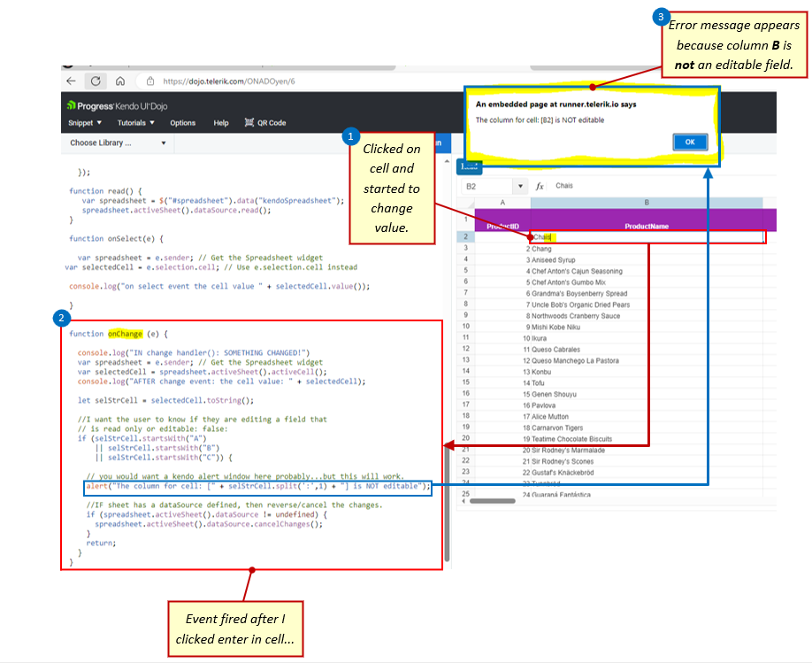The width and height of the screenshot is (812, 663).
Task: Click the Help menu item
Action: click(221, 123)
